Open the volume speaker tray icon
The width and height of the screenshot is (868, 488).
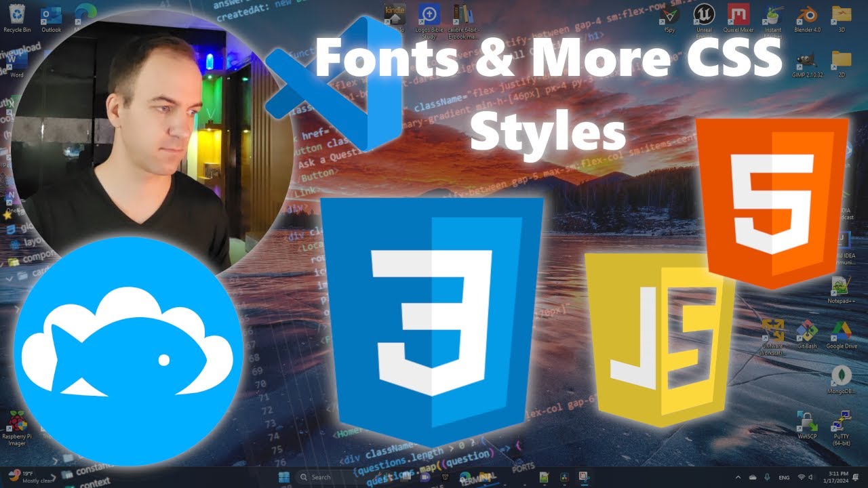click(x=812, y=476)
